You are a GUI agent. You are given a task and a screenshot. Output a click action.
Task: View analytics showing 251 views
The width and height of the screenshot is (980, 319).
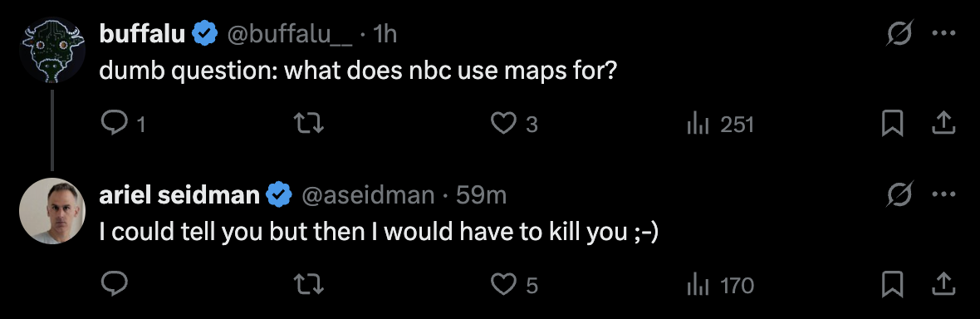[720, 125]
